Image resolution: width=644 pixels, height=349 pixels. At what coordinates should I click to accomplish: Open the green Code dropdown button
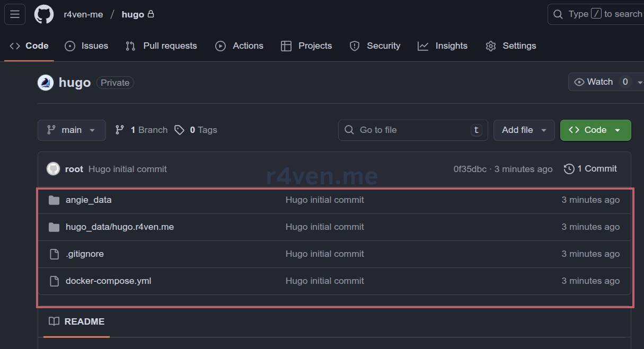(595, 130)
